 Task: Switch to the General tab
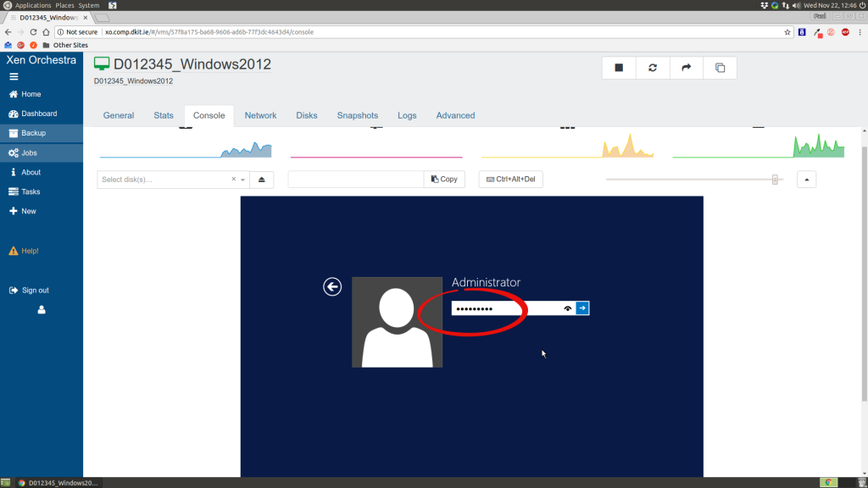(x=119, y=115)
